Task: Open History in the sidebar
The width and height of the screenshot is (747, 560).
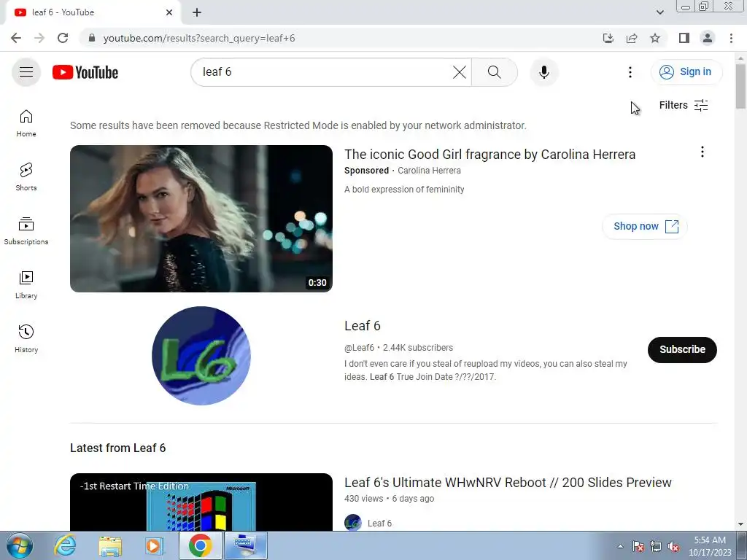Action: [x=26, y=338]
